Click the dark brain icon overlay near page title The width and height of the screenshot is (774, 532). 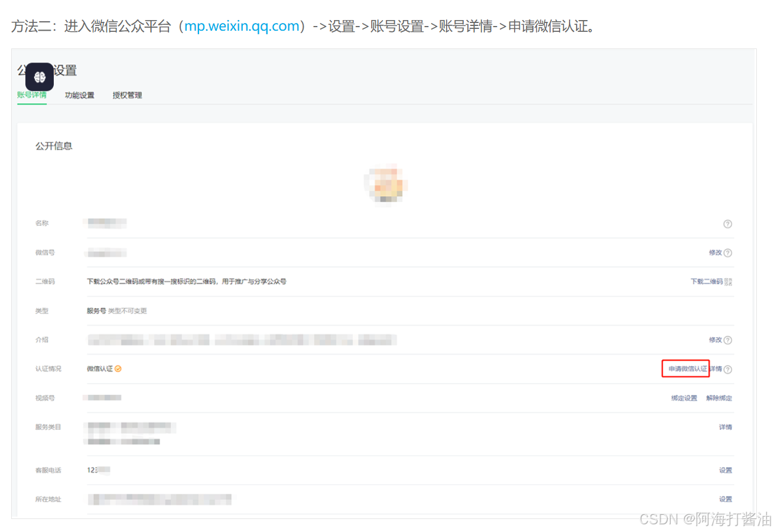[39, 77]
